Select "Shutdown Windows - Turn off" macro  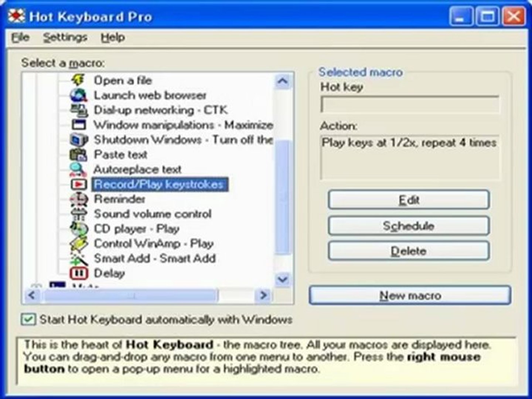click(183, 140)
